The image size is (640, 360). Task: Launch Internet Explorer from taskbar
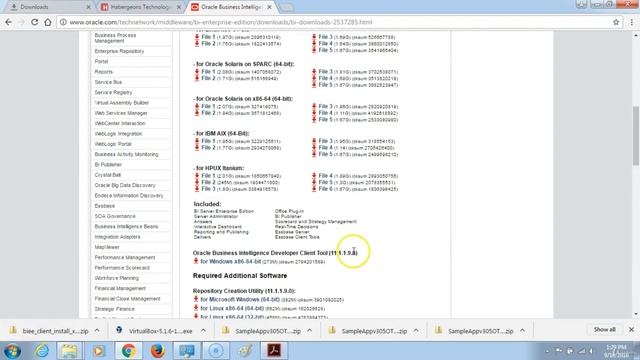tap(42, 351)
